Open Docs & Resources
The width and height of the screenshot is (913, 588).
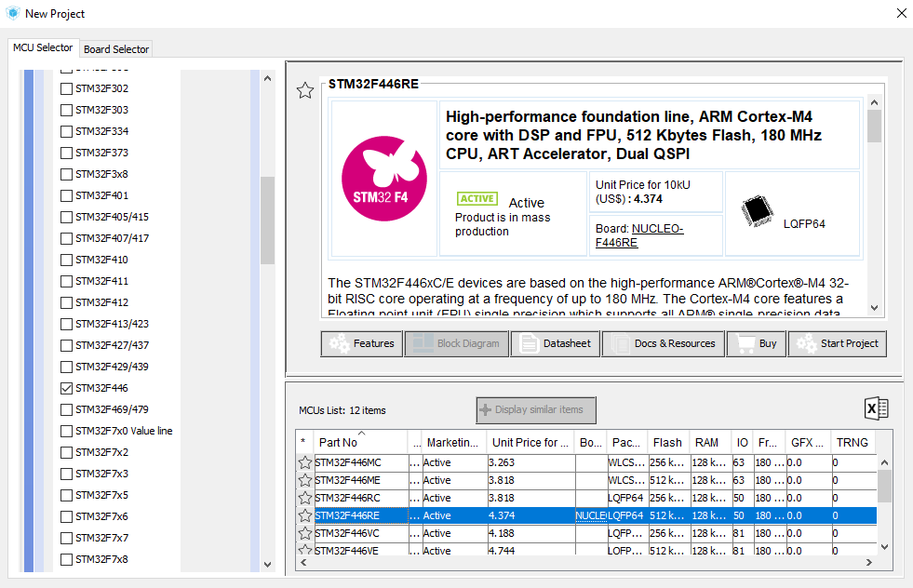click(x=664, y=343)
